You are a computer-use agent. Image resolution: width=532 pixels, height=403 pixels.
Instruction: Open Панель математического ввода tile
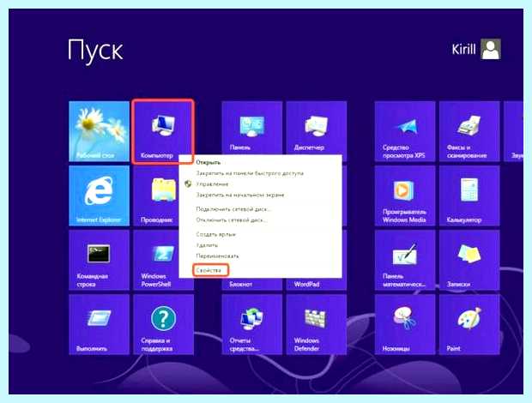click(x=405, y=260)
